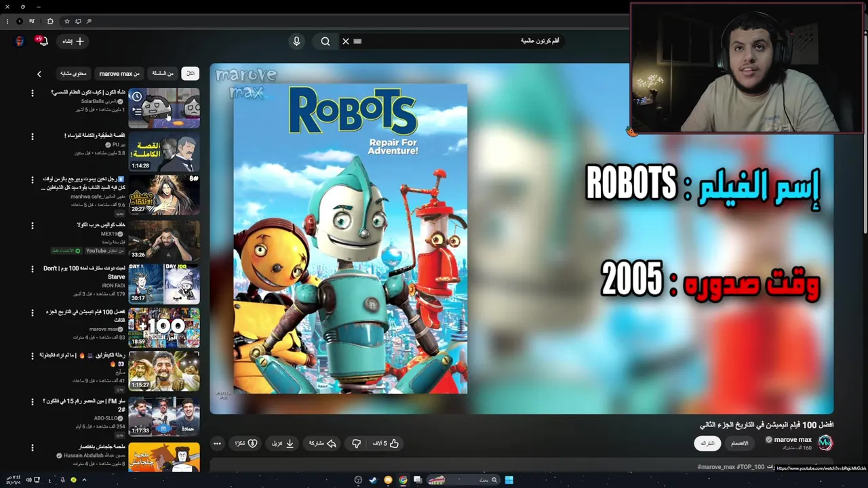Viewport: 868px width, 488px height.
Task: Open the ABO-SLLO 1:17:33 thumbnail
Action: 164,417
